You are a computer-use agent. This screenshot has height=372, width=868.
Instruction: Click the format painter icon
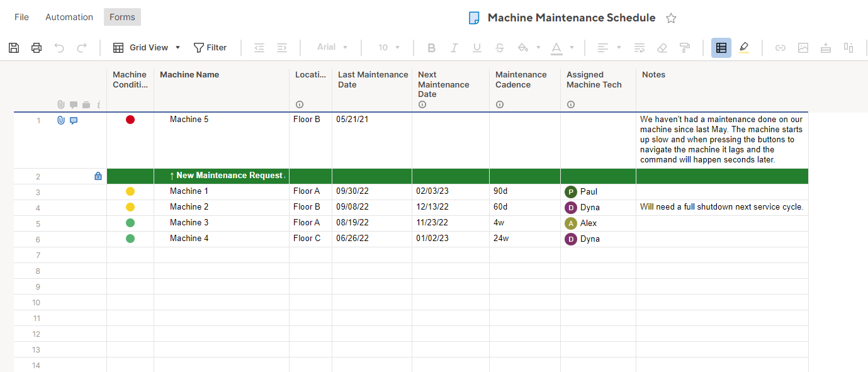(x=685, y=48)
